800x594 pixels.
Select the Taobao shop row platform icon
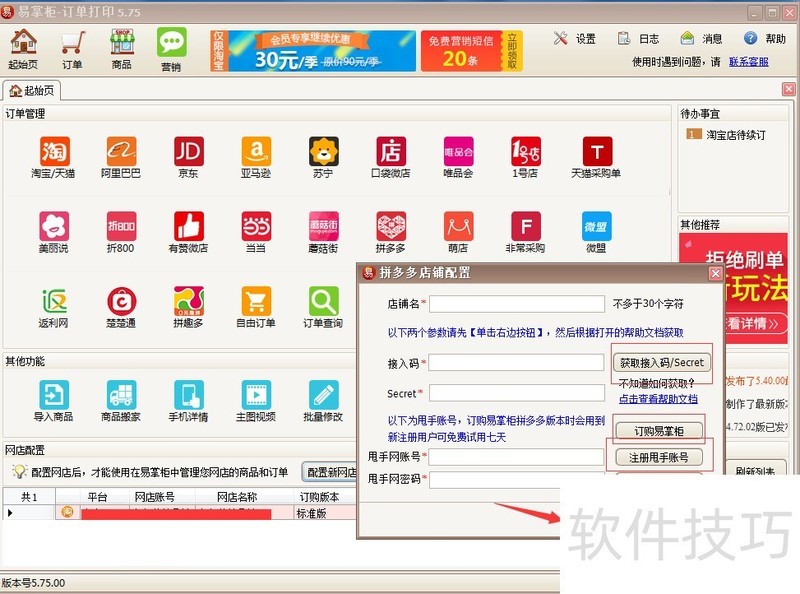67,512
